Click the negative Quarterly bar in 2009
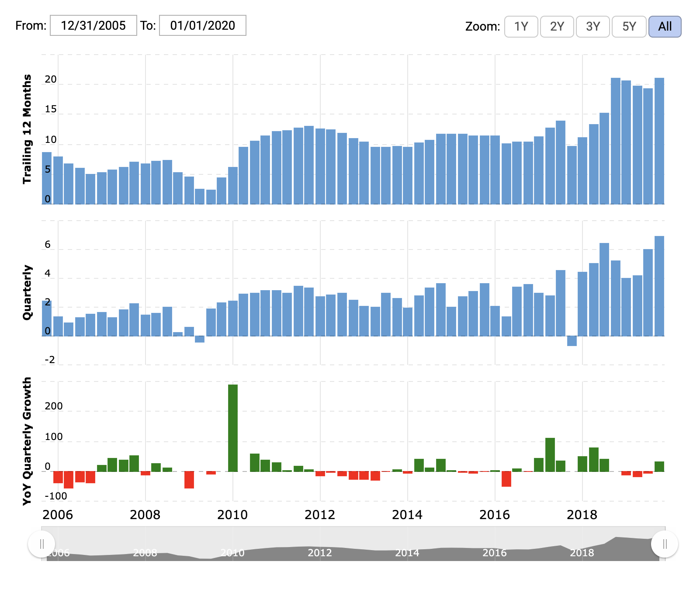Image resolution: width=700 pixels, height=596 pixels. pos(200,339)
